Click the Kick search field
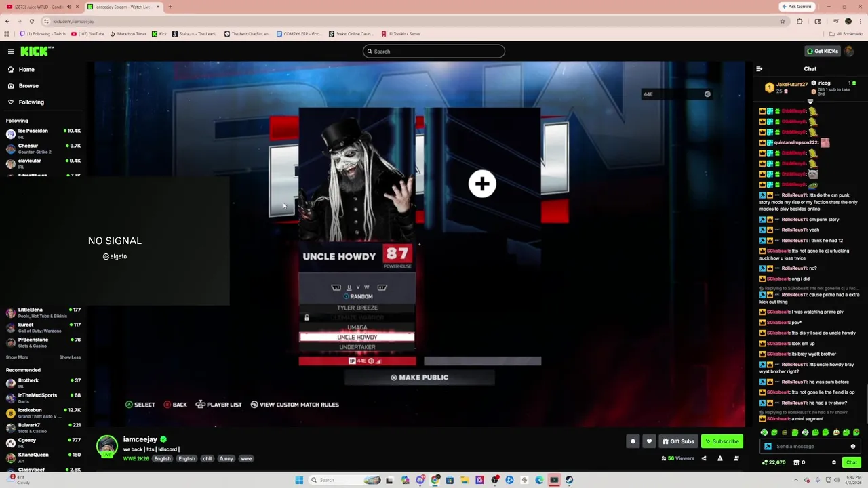The width and height of the screenshot is (868, 488). coord(434,52)
